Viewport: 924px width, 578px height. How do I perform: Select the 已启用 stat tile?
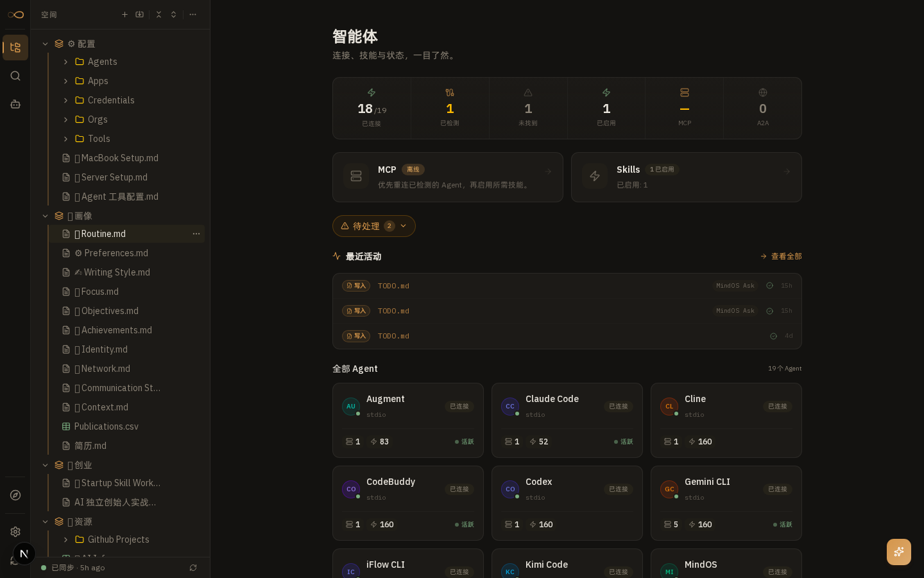606,108
